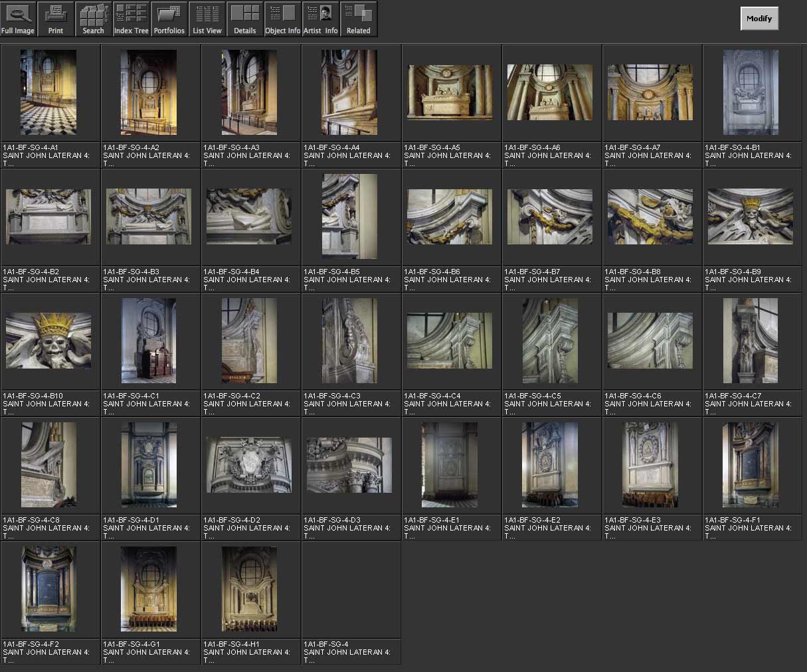Switch to List View
Screen dimensions: 807x672
pyautogui.click(x=207, y=19)
